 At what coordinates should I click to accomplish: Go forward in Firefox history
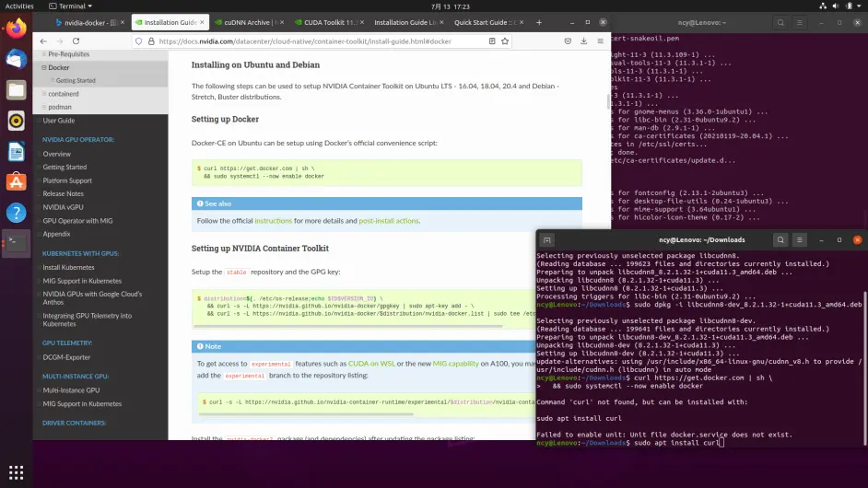click(x=59, y=41)
